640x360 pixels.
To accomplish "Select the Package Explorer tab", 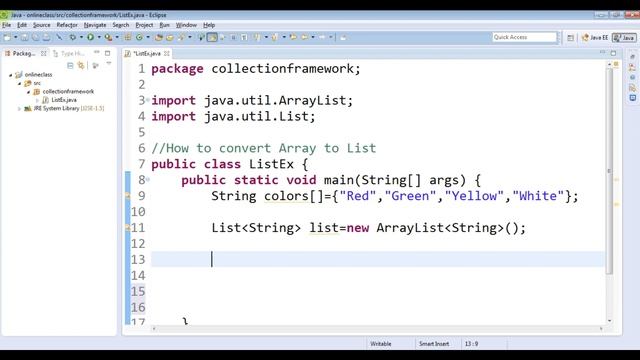I will coord(24,53).
